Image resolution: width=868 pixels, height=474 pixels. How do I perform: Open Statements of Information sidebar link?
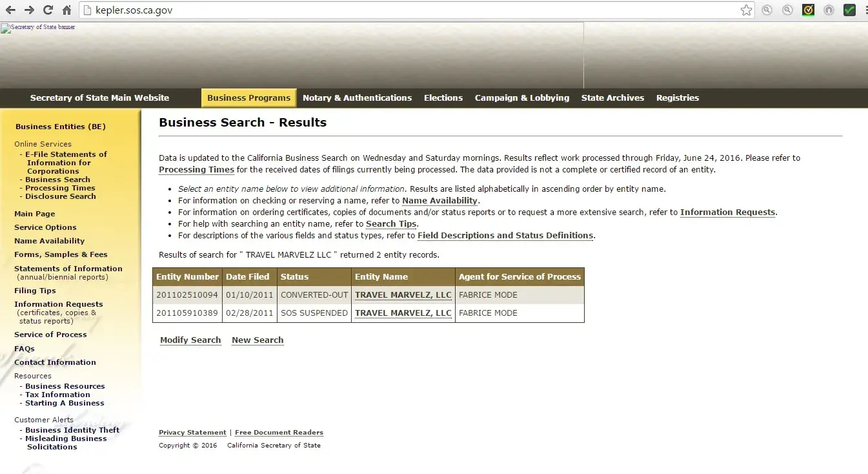click(68, 269)
